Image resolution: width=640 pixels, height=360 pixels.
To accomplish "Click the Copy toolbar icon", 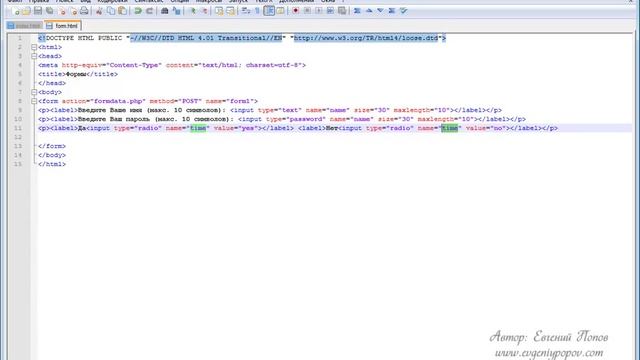I will pyautogui.click(x=111, y=11).
